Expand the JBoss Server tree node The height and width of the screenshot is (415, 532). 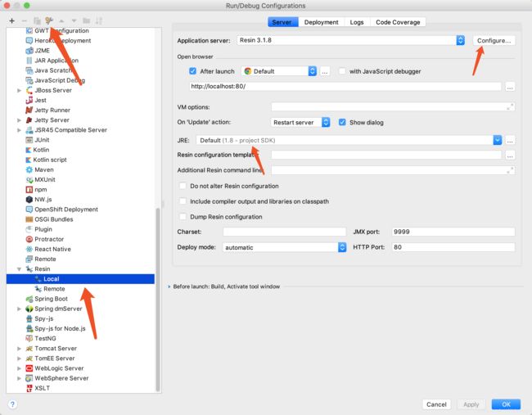pos(20,90)
